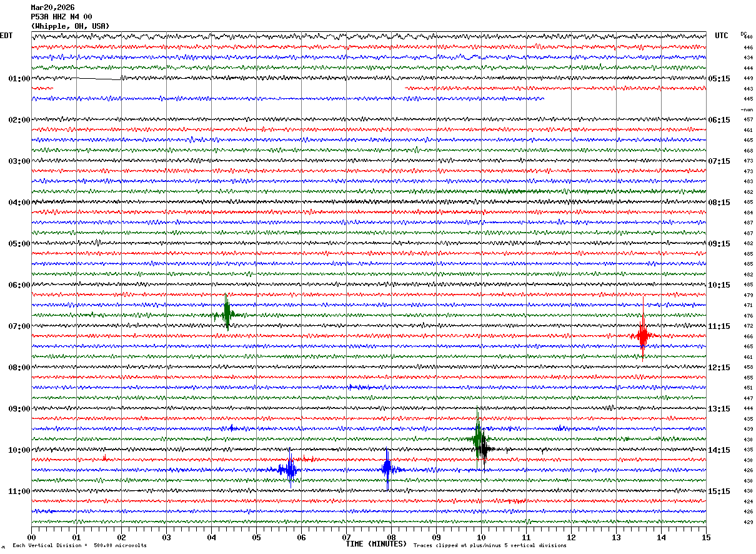Select the 09:00 EDT row label
Screen dimensions: 756x554
[19, 409]
